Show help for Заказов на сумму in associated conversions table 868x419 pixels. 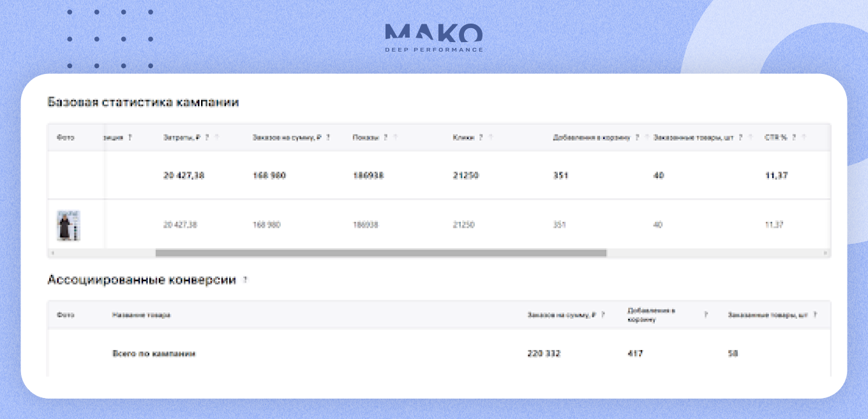coord(603,314)
